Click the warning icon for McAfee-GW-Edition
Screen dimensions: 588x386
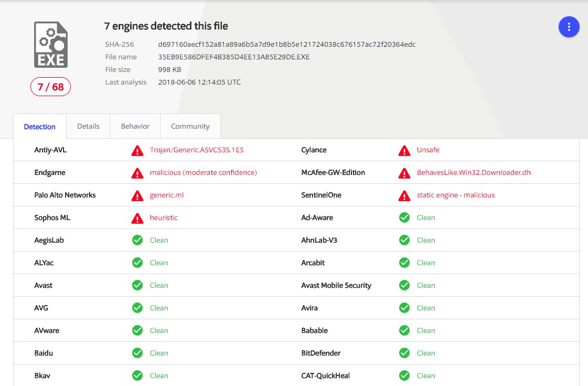pyautogui.click(x=404, y=173)
